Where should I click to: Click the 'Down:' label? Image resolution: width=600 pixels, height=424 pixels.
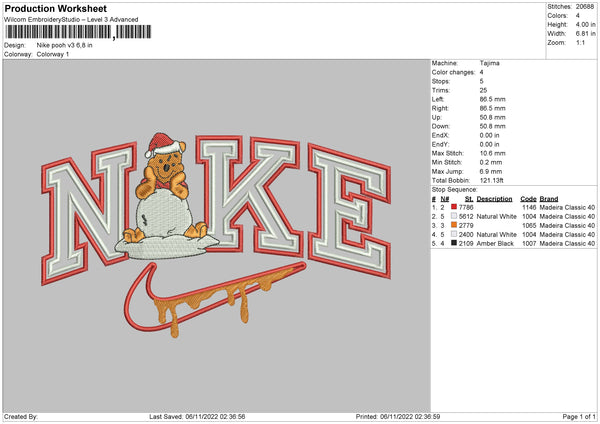(441, 126)
